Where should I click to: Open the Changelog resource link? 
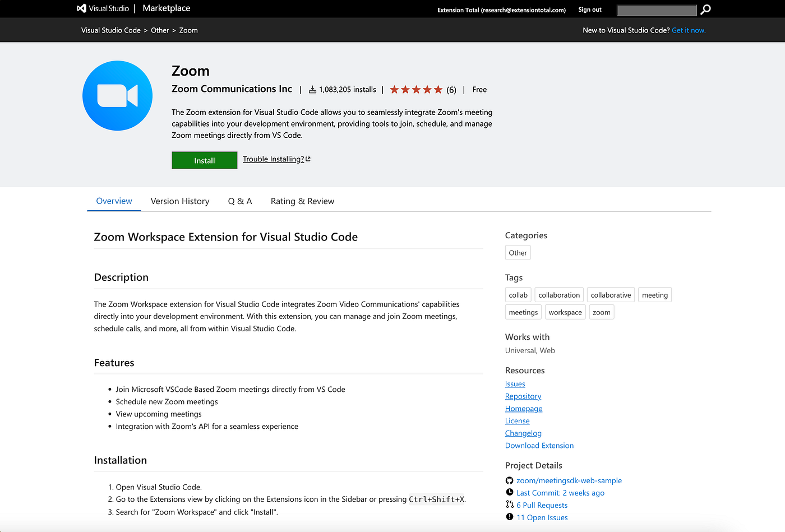[x=523, y=433]
